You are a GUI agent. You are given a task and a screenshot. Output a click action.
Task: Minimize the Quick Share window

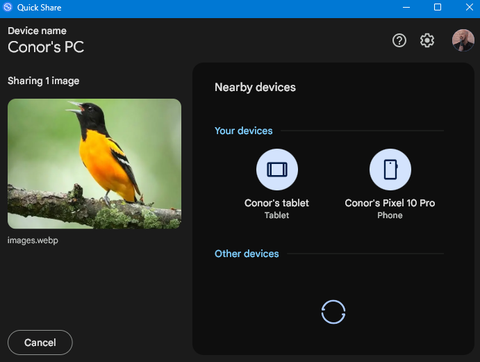point(406,7)
